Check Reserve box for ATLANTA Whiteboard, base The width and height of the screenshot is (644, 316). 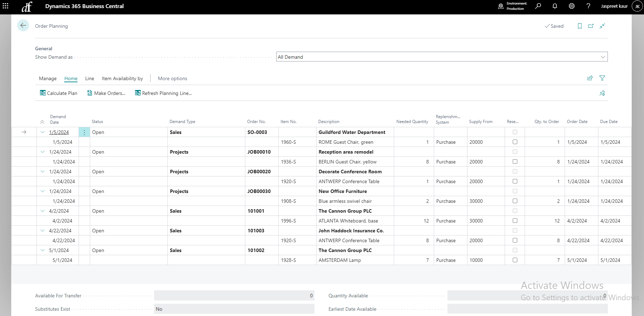pyautogui.click(x=515, y=221)
